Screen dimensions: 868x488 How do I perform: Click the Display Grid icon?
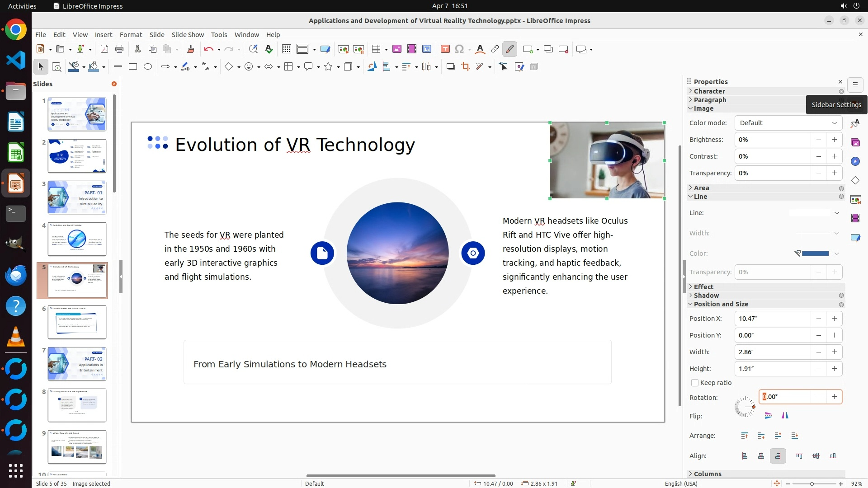point(286,49)
